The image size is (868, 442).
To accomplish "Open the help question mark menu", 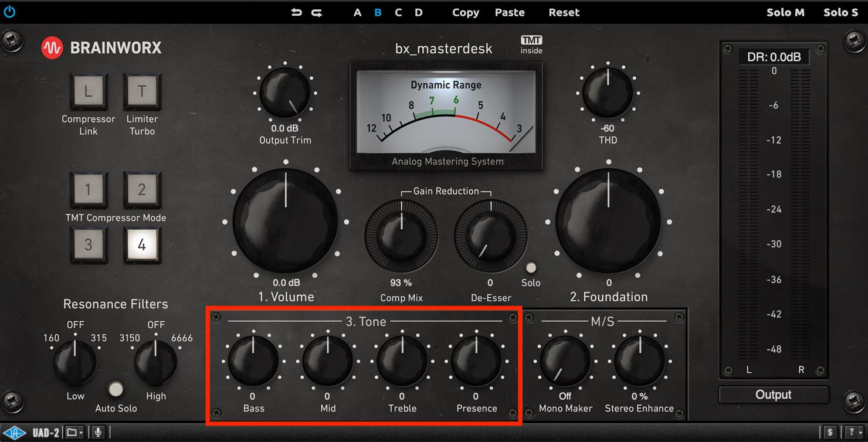I will [852, 433].
